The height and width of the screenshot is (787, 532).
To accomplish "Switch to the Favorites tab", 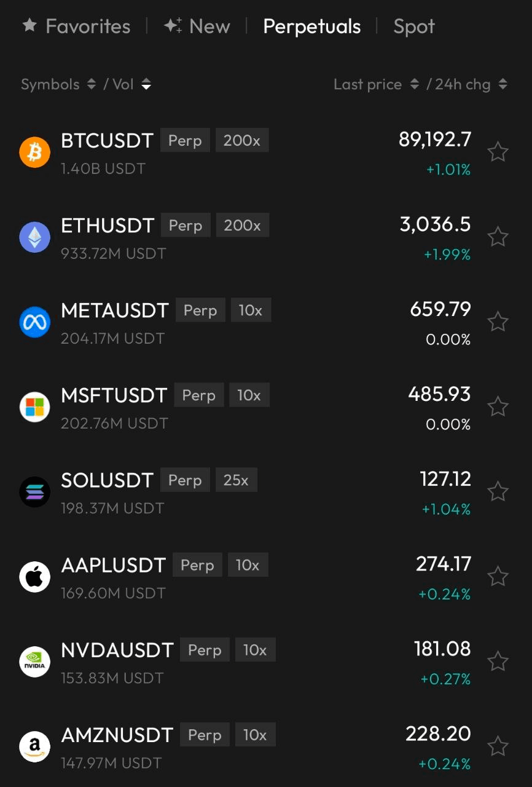I will [77, 26].
